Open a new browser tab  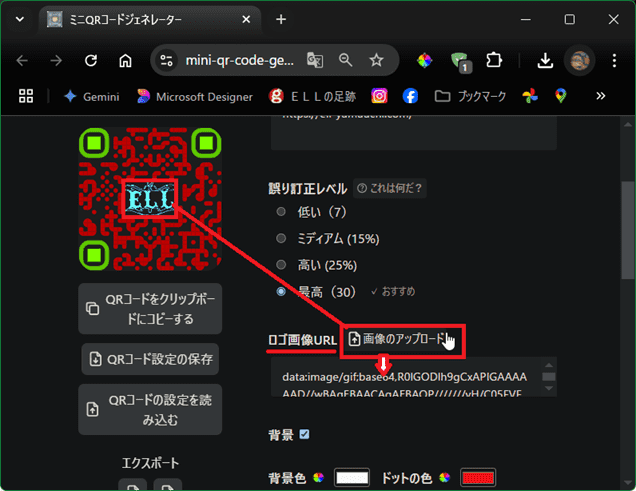pyautogui.click(x=281, y=19)
